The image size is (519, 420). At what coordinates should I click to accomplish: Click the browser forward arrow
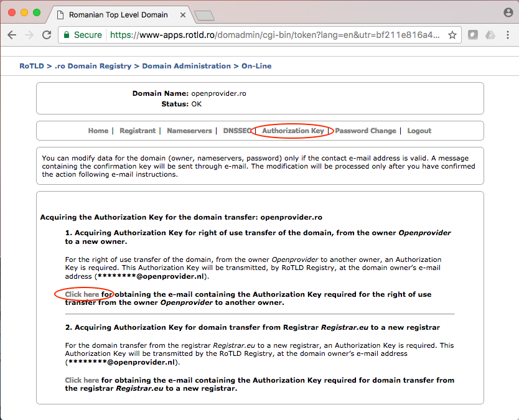(29, 35)
